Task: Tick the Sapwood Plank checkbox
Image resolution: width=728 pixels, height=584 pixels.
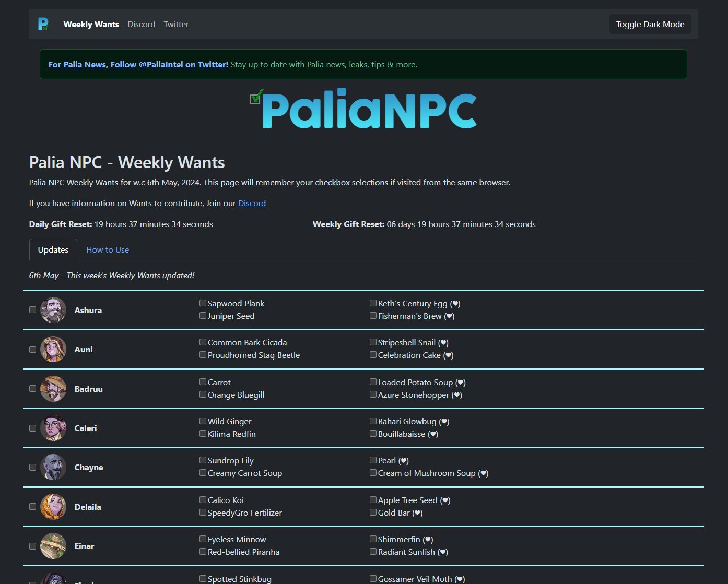Action: click(203, 303)
